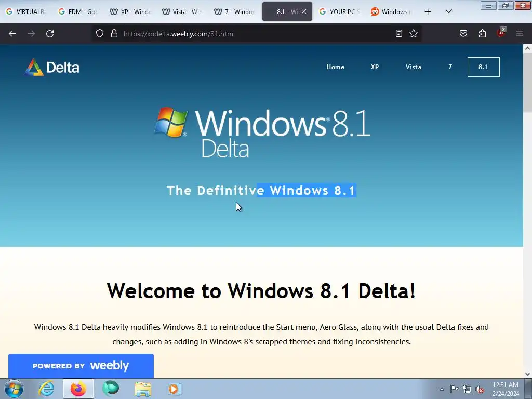Image resolution: width=532 pixels, height=399 pixels.
Task: Bookmark this page with the star
Action: coord(413,33)
